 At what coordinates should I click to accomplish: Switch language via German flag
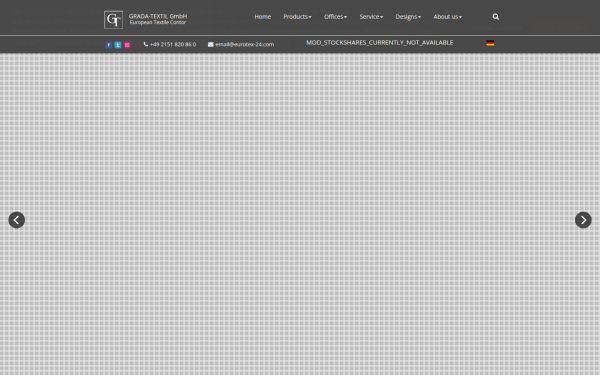click(x=490, y=43)
